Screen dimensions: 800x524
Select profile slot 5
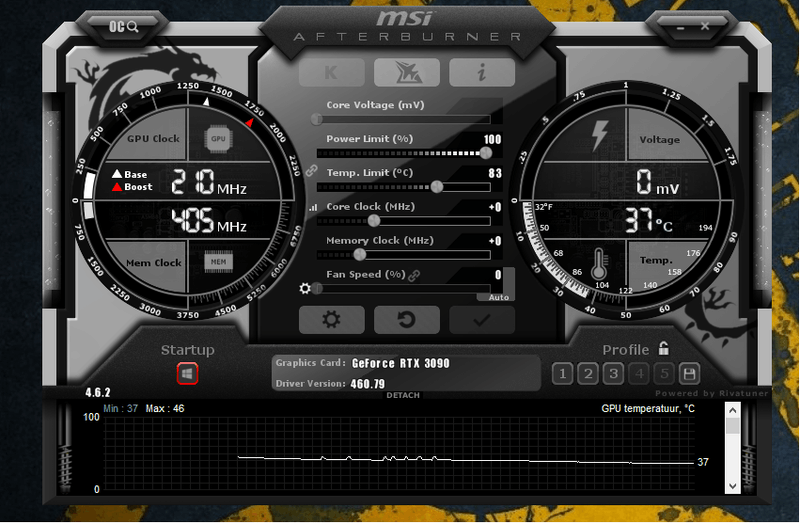point(664,374)
